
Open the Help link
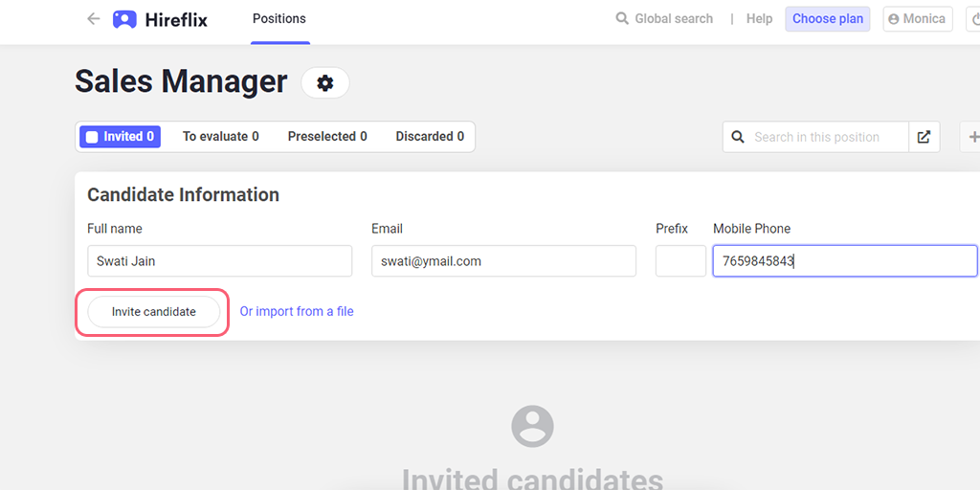pyautogui.click(x=759, y=19)
